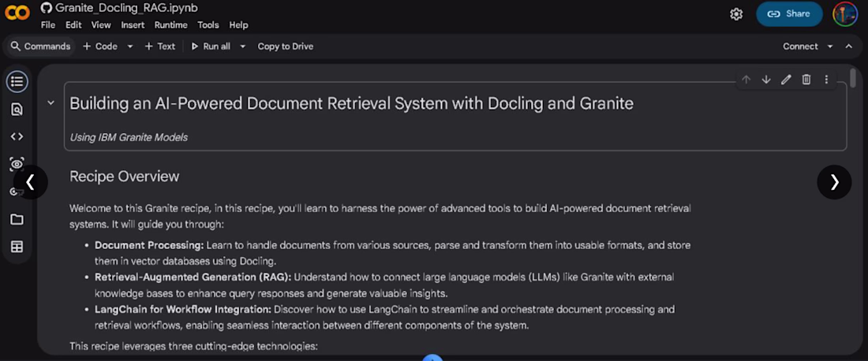Viewport: 868px width, 361px height.
Task: Open the Commands search
Action: click(x=40, y=47)
